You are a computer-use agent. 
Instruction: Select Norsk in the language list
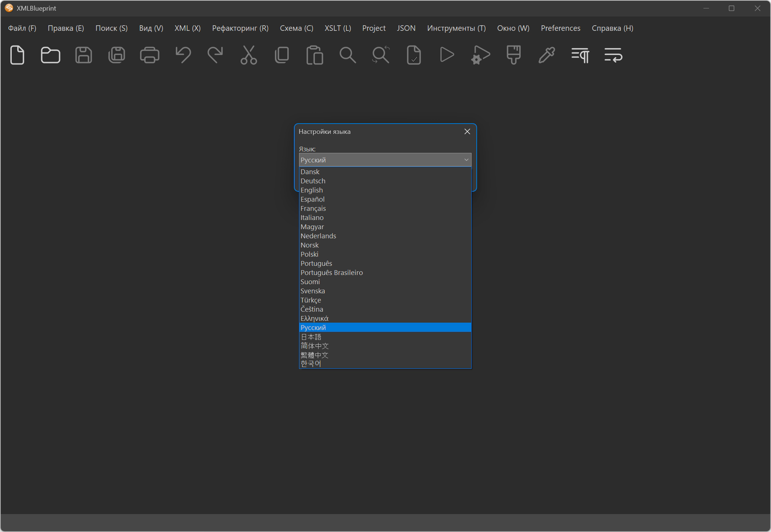coord(385,245)
